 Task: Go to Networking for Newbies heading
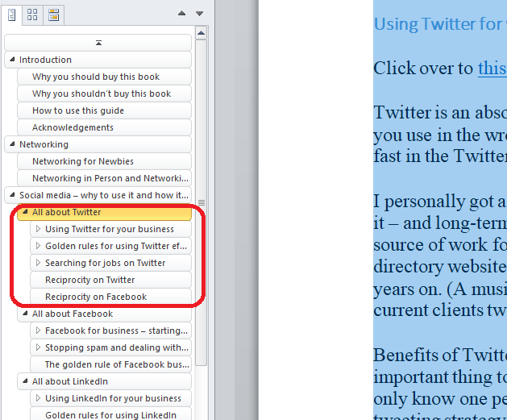point(82,161)
